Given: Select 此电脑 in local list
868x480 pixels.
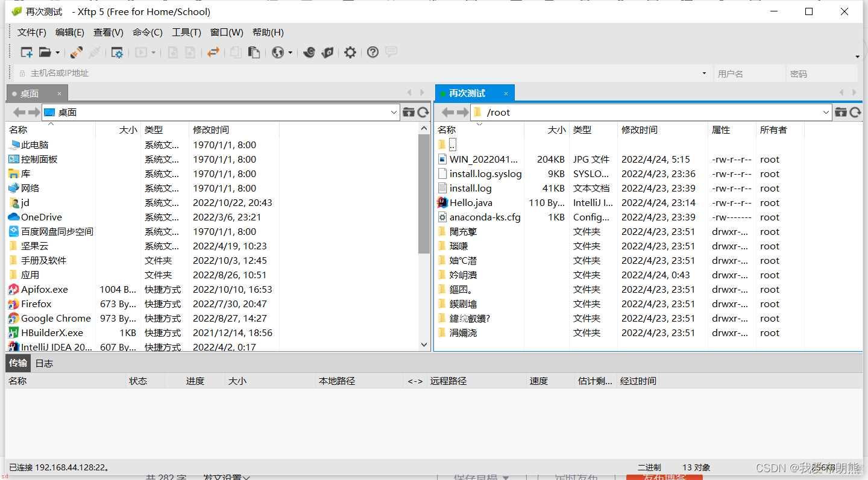Looking at the screenshot, I should tap(34, 145).
